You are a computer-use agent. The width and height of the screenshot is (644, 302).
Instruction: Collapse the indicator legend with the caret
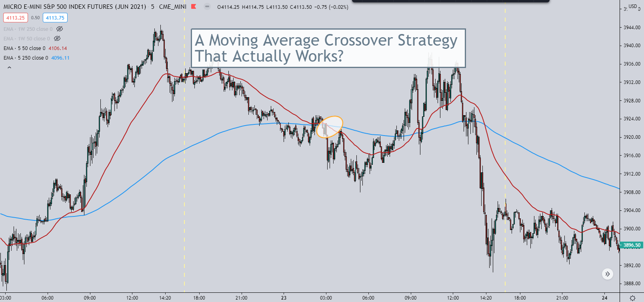tap(9, 68)
